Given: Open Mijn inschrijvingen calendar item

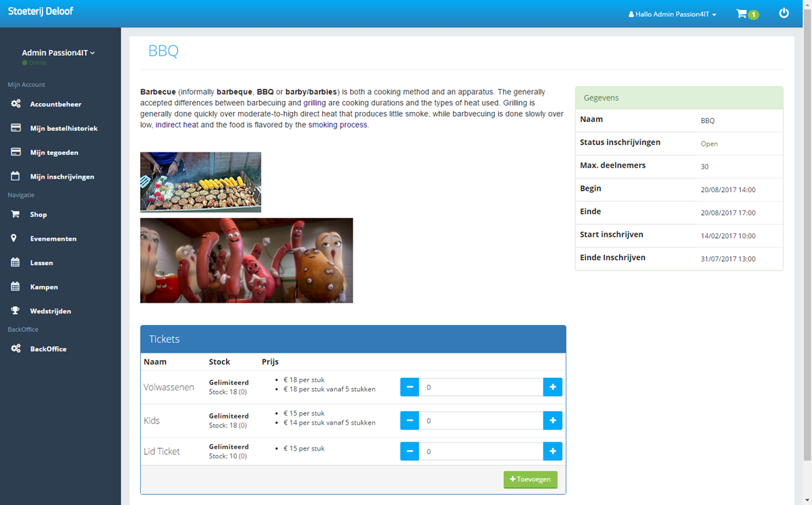Looking at the screenshot, I should (61, 177).
